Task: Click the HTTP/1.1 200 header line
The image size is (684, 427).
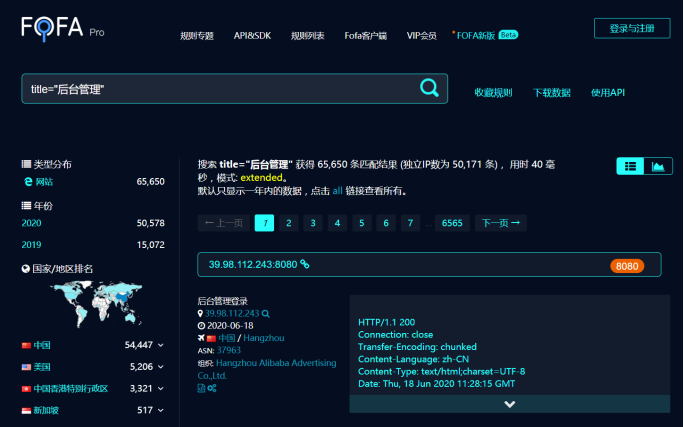Action: pyautogui.click(x=386, y=322)
